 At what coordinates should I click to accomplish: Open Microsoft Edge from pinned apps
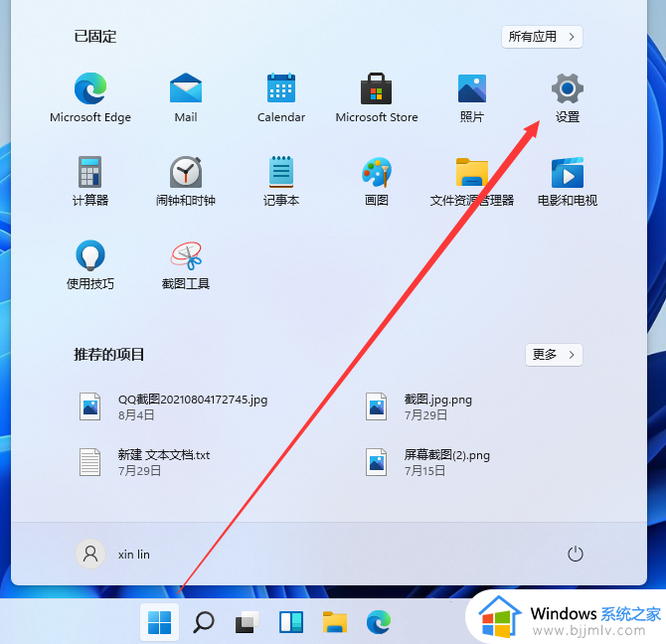pos(90,97)
